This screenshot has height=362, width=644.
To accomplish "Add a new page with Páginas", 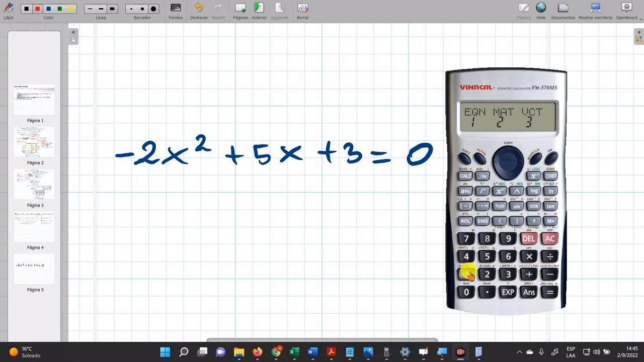I will (240, 9).
